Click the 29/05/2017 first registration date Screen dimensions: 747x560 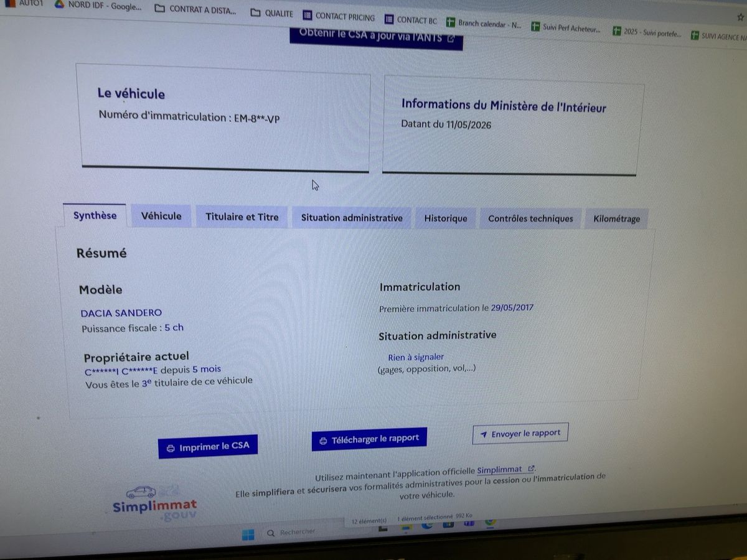coord(512,307)
